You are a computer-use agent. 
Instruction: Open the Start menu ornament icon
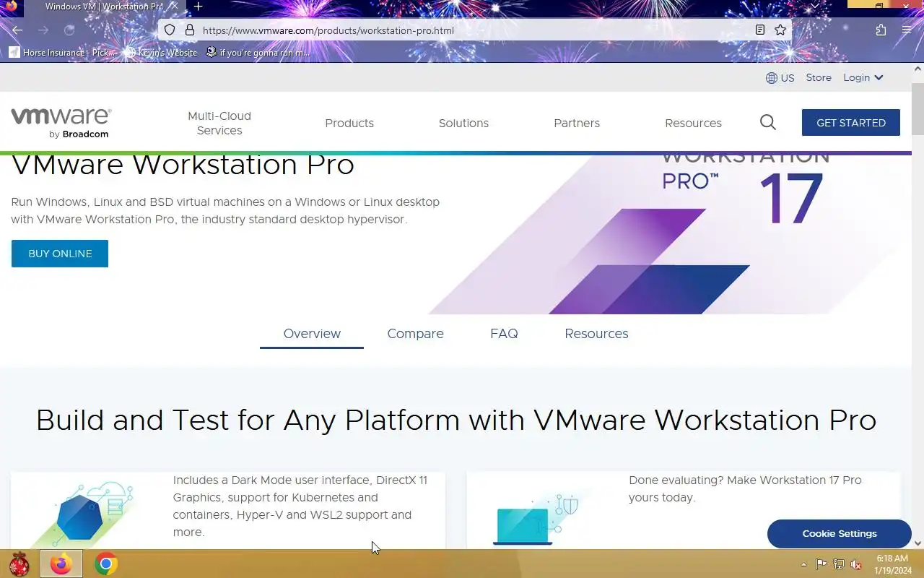click(x=19, y=564)
